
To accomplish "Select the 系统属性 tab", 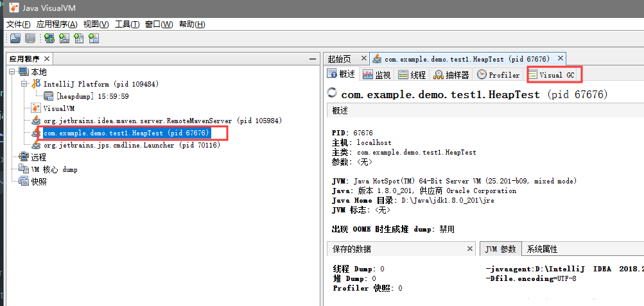I will tap(542, 249).
